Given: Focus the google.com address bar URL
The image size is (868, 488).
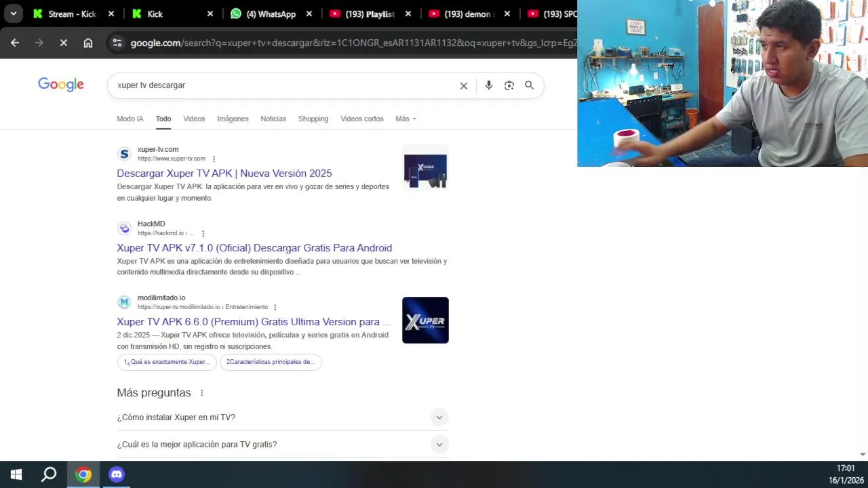Looking at the screenshot, I should click(x=353, y=43).
